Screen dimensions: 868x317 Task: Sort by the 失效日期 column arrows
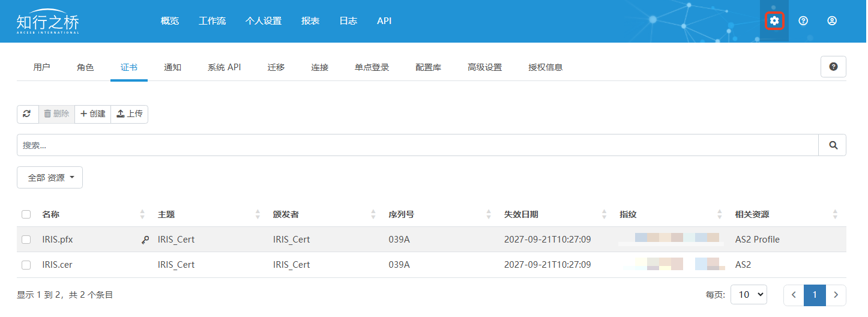[604, 214]
